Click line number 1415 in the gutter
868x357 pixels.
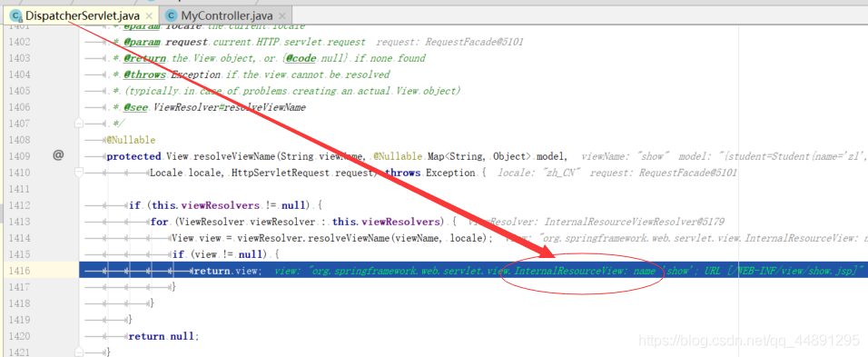tap(20, 254)
